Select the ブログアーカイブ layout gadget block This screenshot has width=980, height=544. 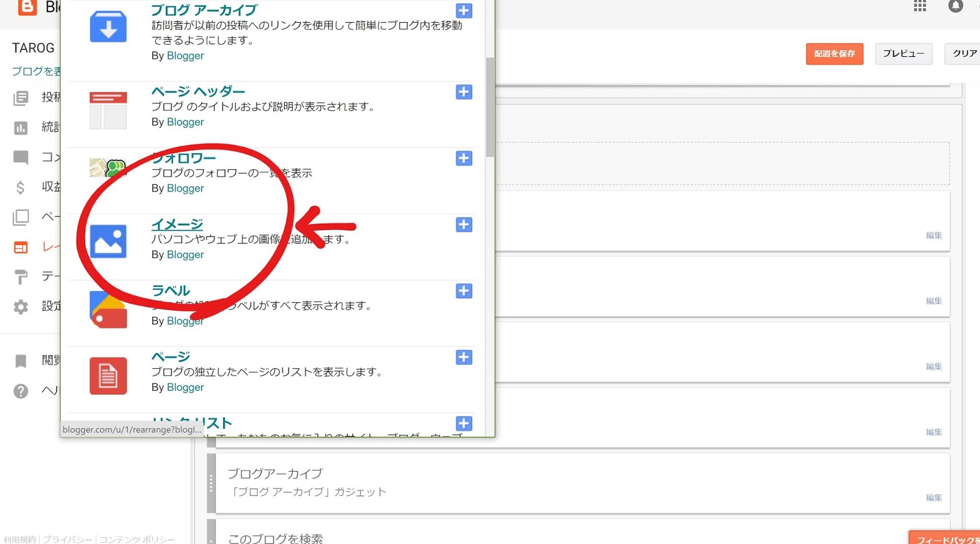[x=578, y=483]
